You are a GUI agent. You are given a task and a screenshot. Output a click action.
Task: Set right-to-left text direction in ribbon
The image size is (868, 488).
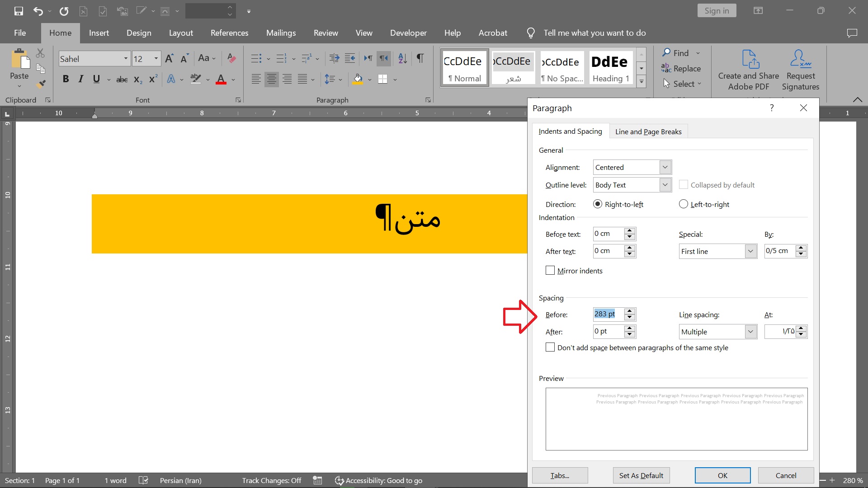(x=384, y=58)
